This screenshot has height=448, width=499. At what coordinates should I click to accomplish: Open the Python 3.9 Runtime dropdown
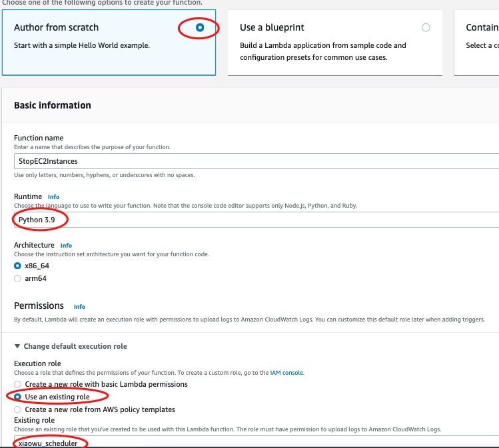[256, 220]
